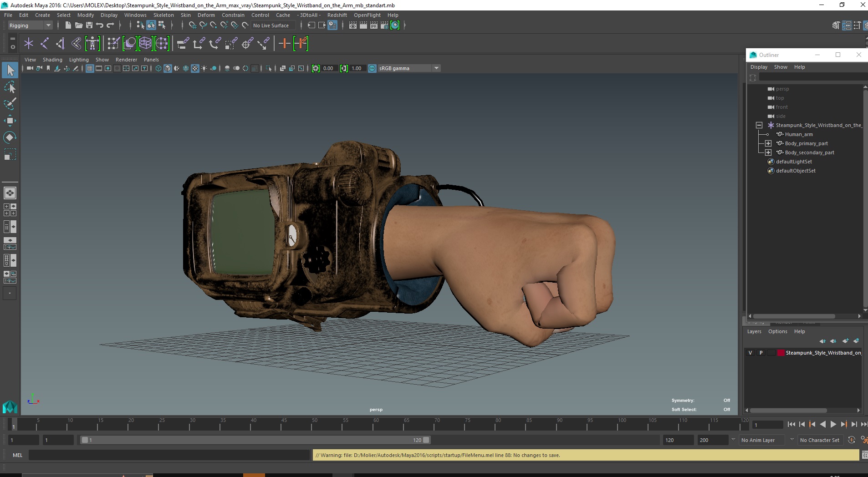Select the Create IK Handle icon
The height and width of the screenshot is (477, 868).
61,44
